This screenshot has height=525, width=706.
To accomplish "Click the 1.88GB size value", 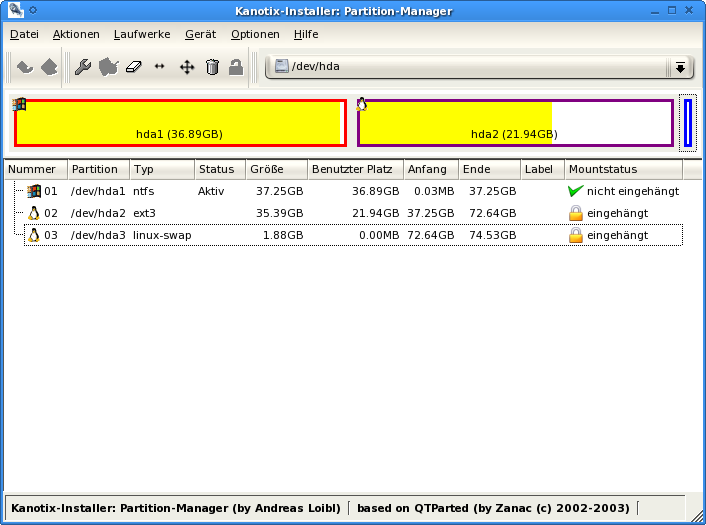I will (283, 235).
